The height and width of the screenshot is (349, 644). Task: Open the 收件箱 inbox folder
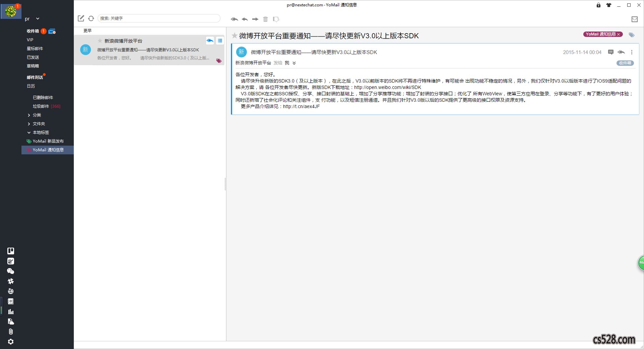pyautogui.click(x=33, y=31)
